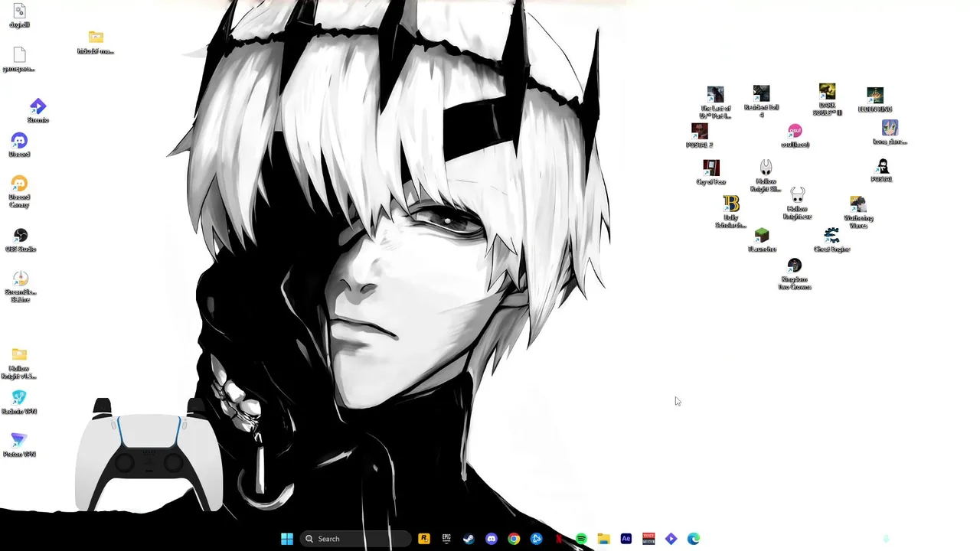Launch Microsoft Edge from the taskbar
Image resolution: width=980 pixels, height=551 pixels.
click(x=694, y=539)
